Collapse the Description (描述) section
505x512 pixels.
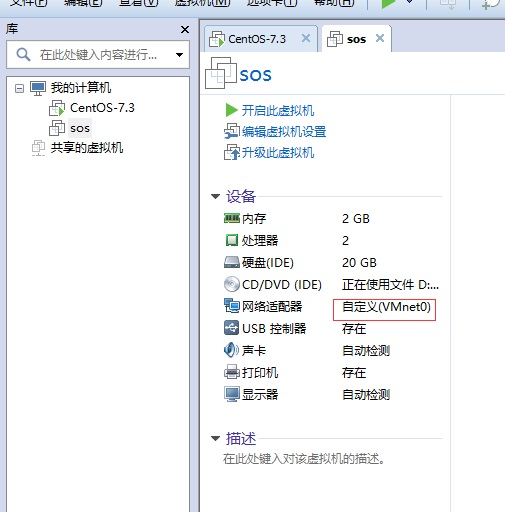(216, 439)
